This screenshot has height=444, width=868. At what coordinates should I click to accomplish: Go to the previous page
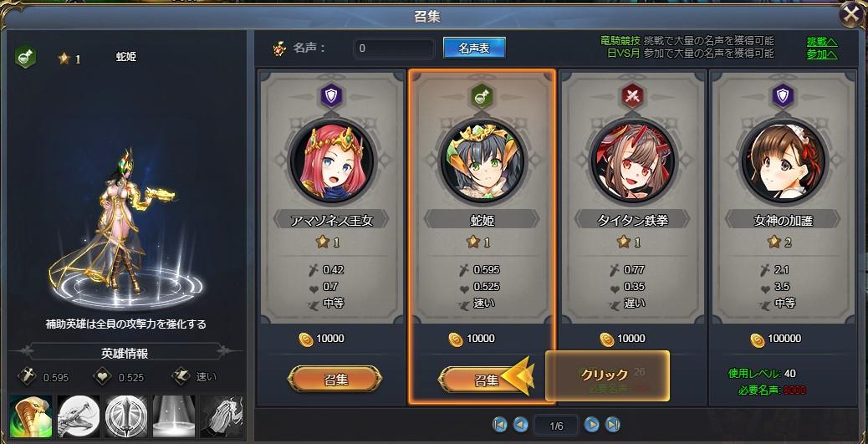point(520,425)
